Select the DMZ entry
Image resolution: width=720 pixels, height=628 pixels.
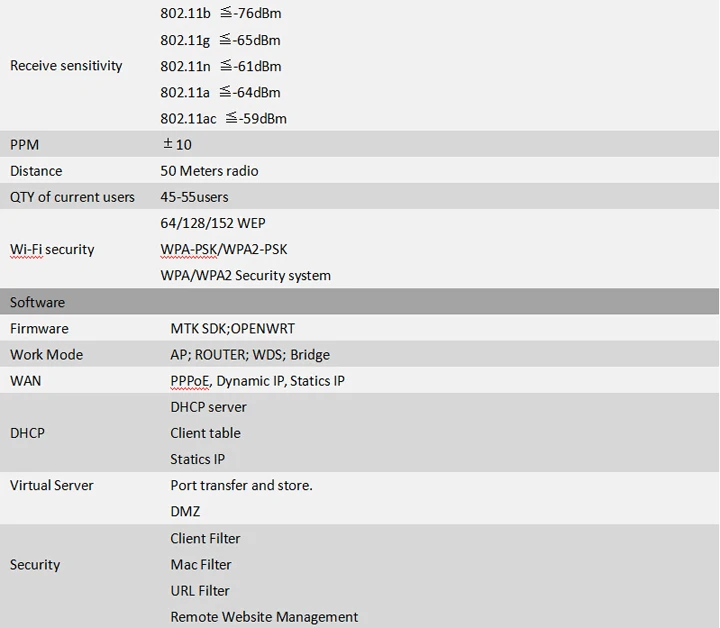click(x=185, y=511)
